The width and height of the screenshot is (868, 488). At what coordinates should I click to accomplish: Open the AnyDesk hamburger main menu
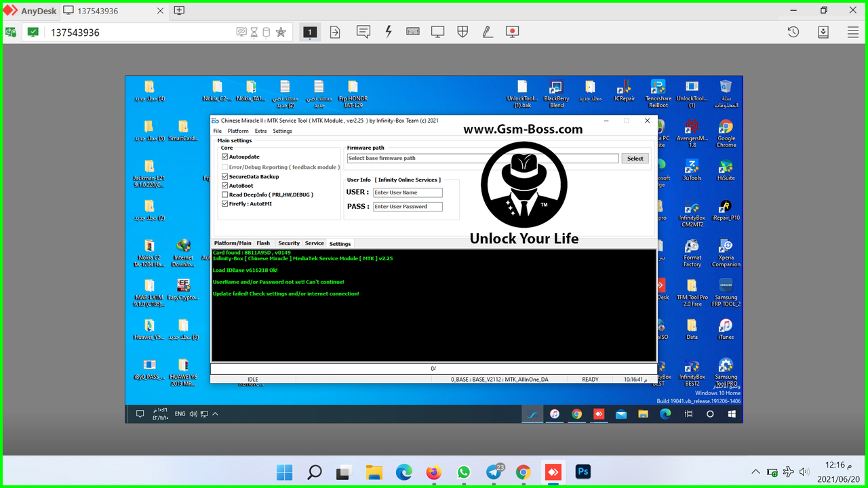pyautogui.click(x=852, y=32)
